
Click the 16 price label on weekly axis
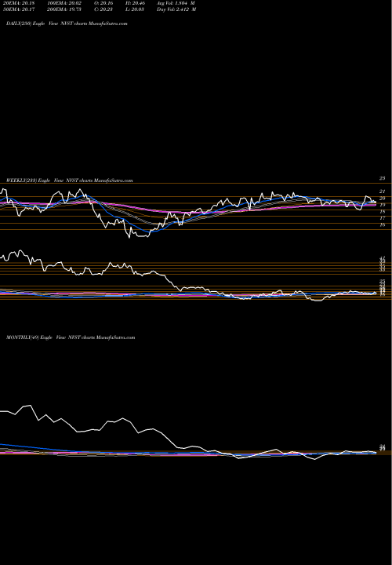pos(383,225)
